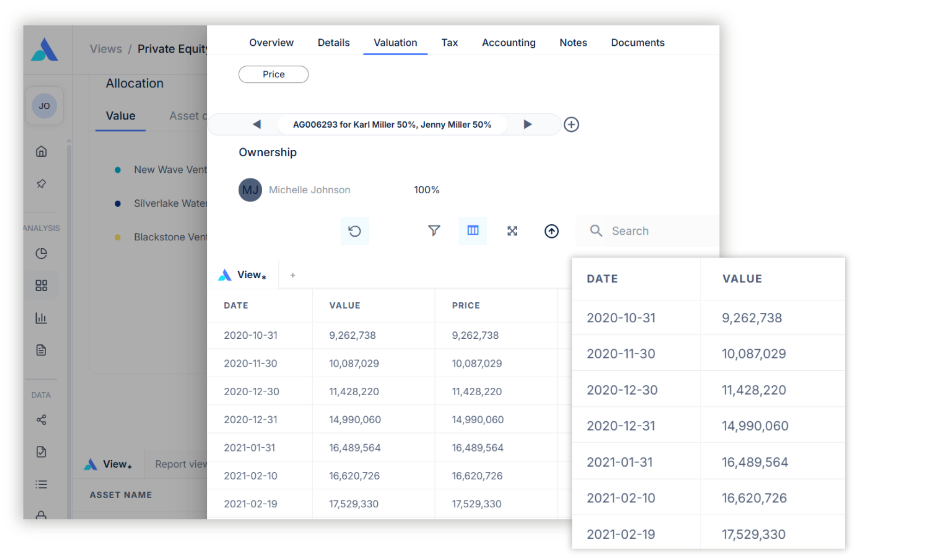The height and width of the screenshot is (560, 934).
Task: Open the pie chart analysis icon
Action: point(41,253)
